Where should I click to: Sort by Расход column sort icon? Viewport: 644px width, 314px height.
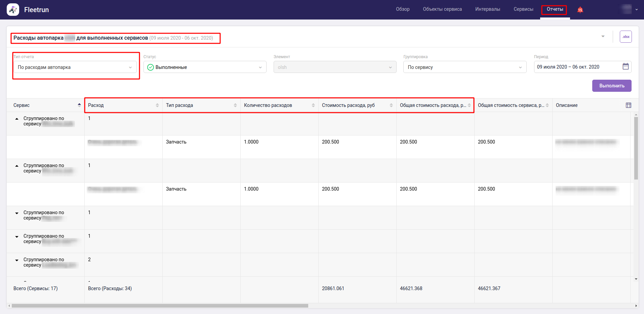click(157, 105)
